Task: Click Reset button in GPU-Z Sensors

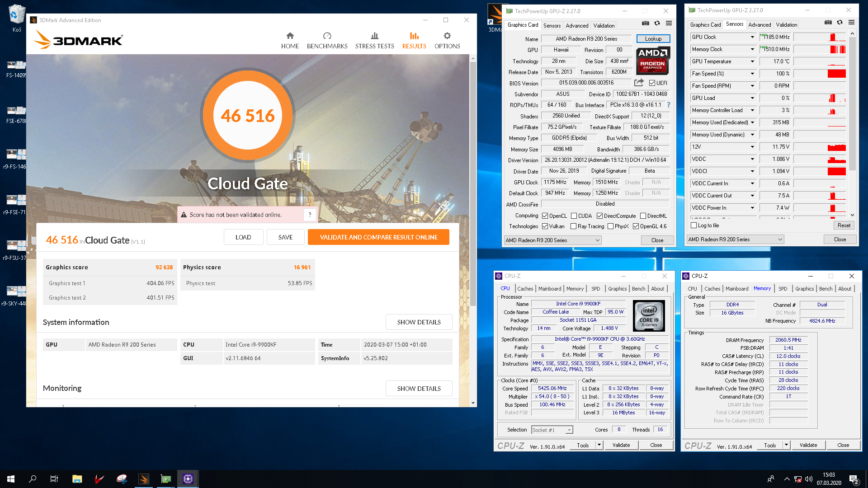Action: (844, 225)
